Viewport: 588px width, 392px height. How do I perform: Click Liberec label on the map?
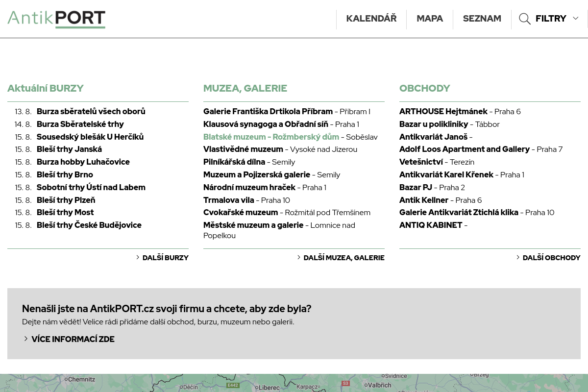click(x=269, y=387)
